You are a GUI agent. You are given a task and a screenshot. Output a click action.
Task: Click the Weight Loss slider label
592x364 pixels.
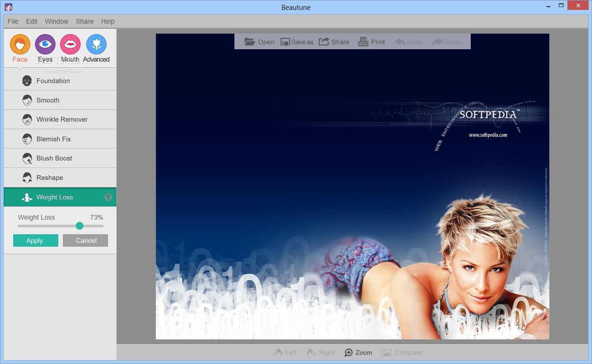click(36, 217)
